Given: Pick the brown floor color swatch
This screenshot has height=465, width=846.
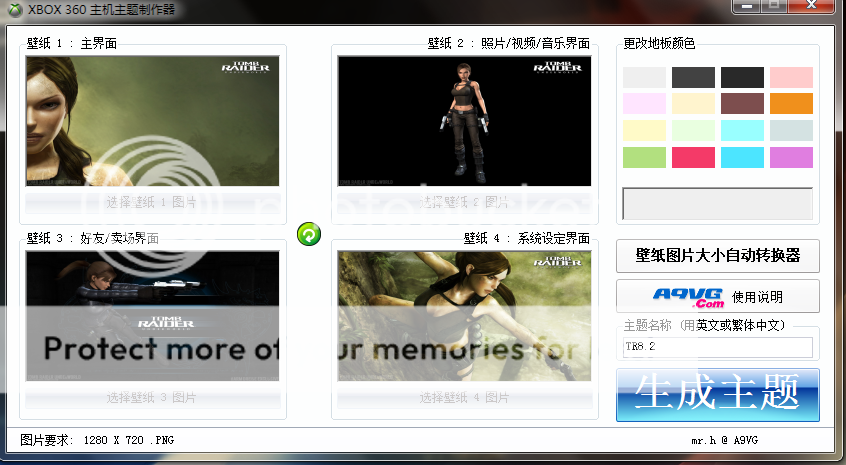Looking at the screenshot, I should (x=742, y=104).
